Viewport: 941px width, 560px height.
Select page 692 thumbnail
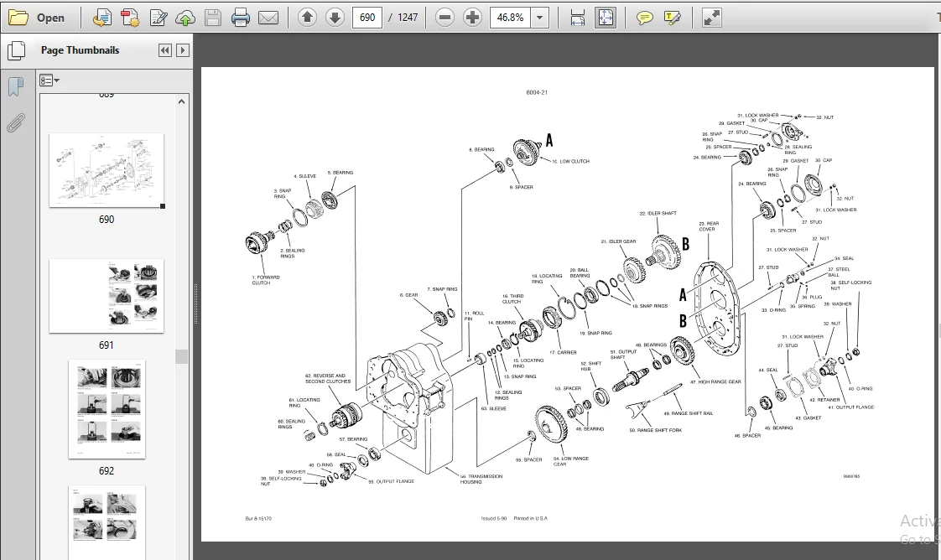(x=107, y=409)
